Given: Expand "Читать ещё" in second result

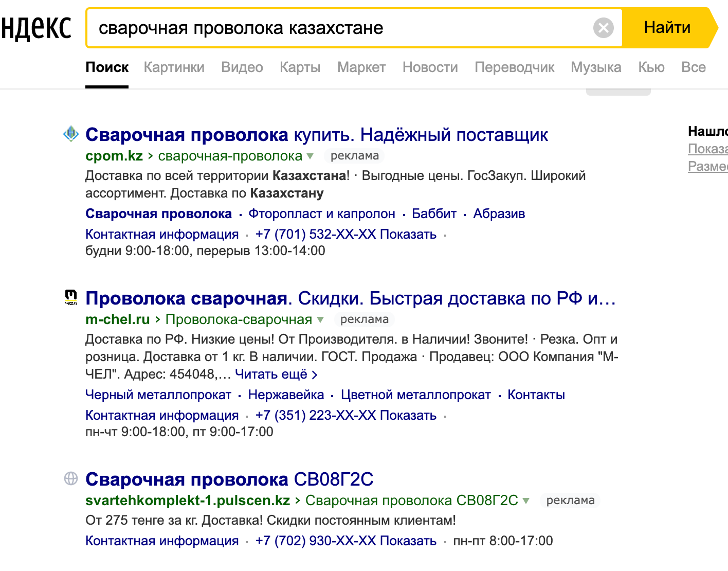Looking at the screenshot, I should pyautogui.click(x=276, y=374).
